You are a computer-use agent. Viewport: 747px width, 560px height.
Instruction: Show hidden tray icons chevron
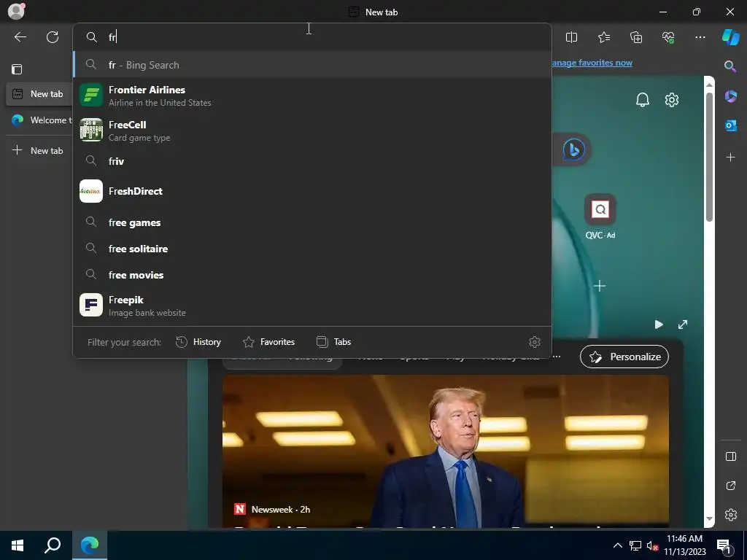617,545
